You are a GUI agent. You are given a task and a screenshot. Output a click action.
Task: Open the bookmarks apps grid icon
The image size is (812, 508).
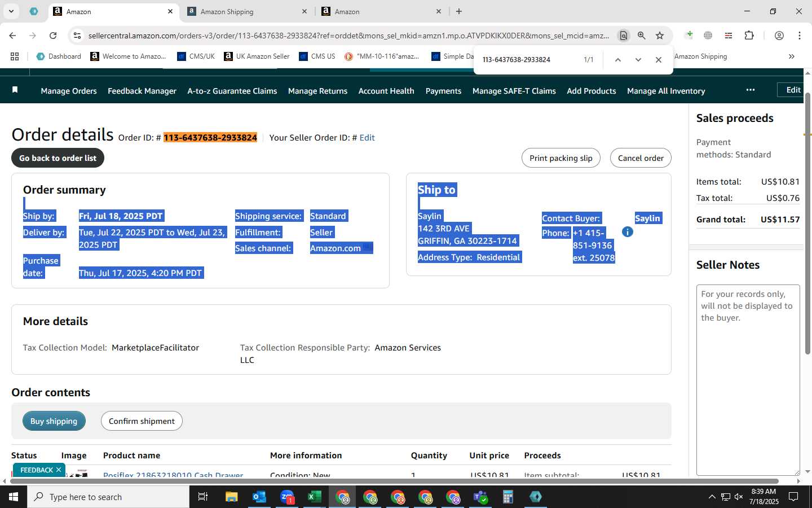pyautogui.click(x=15, y=56)
